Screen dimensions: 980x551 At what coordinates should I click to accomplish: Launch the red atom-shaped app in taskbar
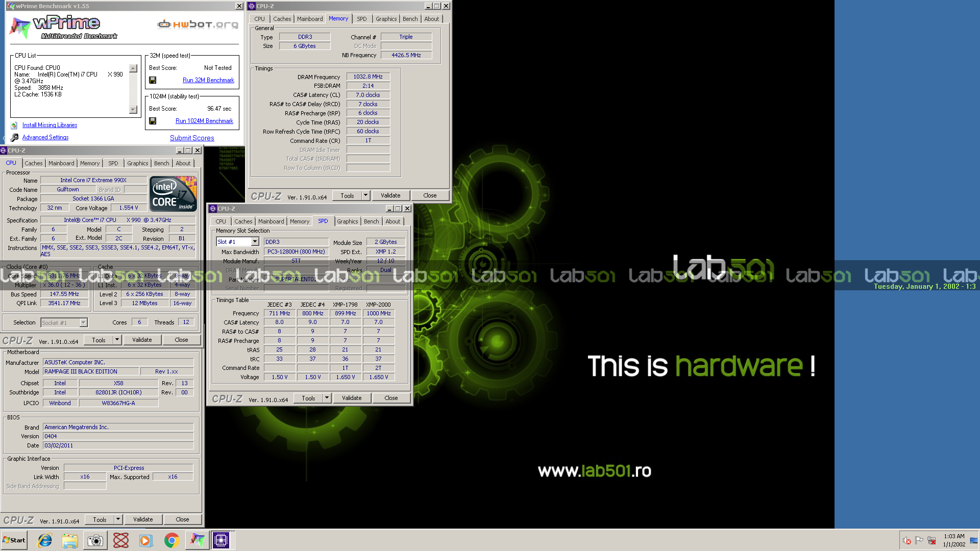[121, 540]
